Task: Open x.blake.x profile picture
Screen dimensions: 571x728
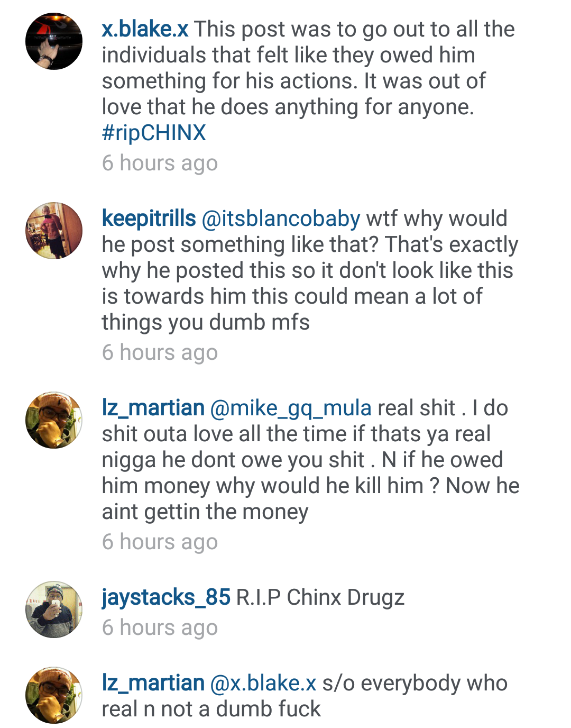Action: click(54, 41)
